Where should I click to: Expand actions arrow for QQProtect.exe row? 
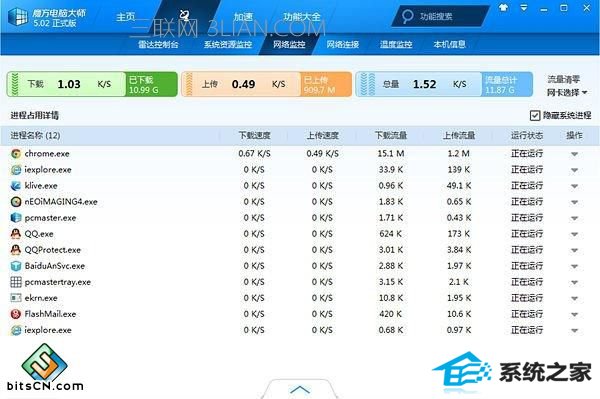point(574,251)
